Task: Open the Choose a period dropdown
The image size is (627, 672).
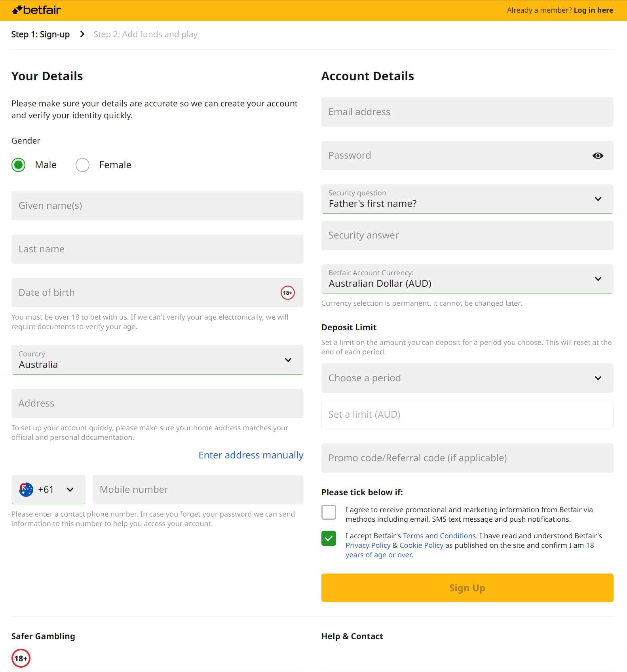Action: [467, 378]
